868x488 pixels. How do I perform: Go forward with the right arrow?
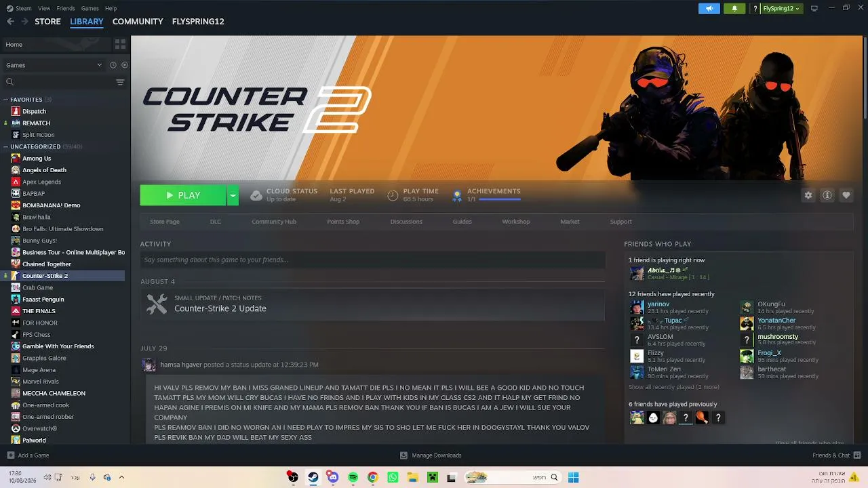pos(24,22)
